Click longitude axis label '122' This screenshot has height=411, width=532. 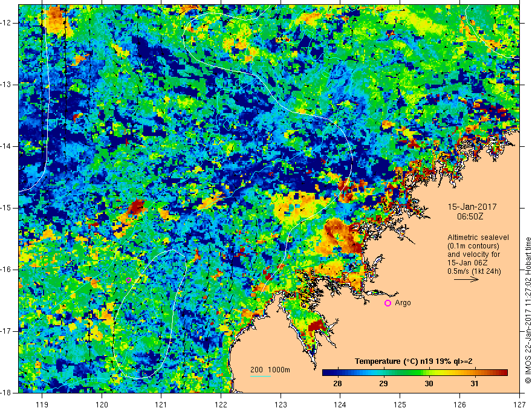(x=221, y=404)
